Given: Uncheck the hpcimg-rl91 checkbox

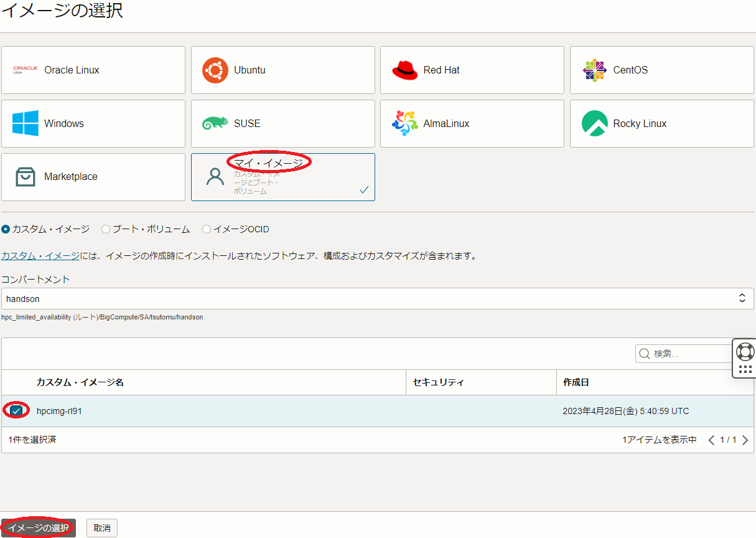Looking at the screenshot, I should point(16,411).
